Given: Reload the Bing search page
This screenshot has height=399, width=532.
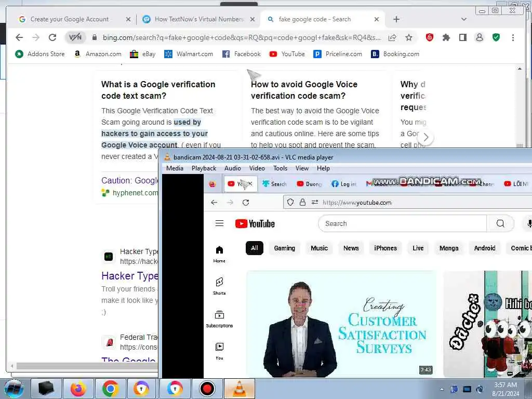Looking at the screenshot, I should 52,37.
